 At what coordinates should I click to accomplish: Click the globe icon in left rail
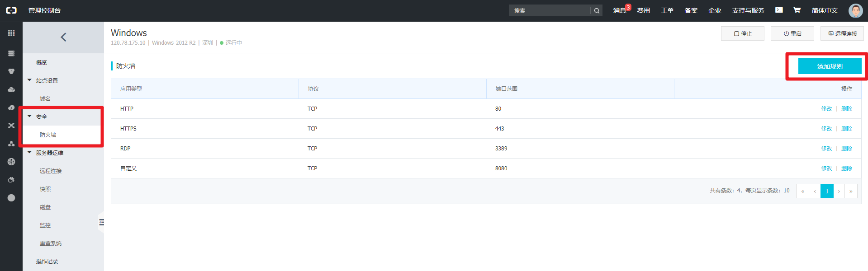[11, 162]
